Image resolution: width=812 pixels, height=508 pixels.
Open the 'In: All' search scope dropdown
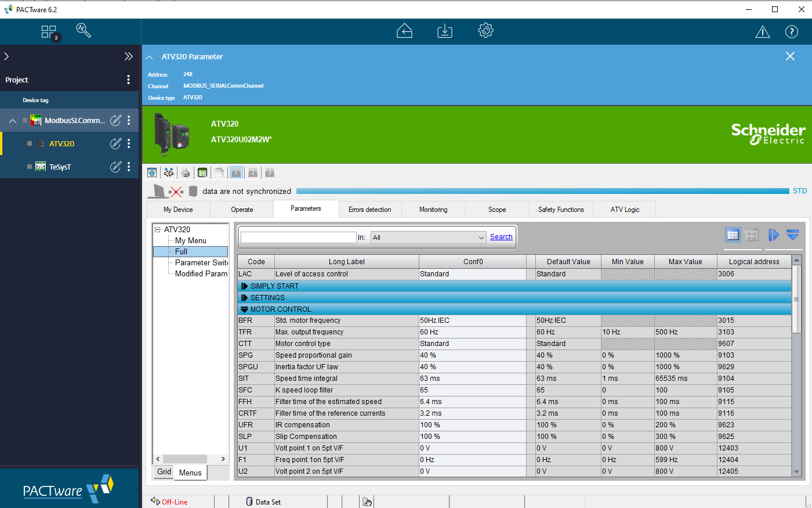(x=428, y=237)
